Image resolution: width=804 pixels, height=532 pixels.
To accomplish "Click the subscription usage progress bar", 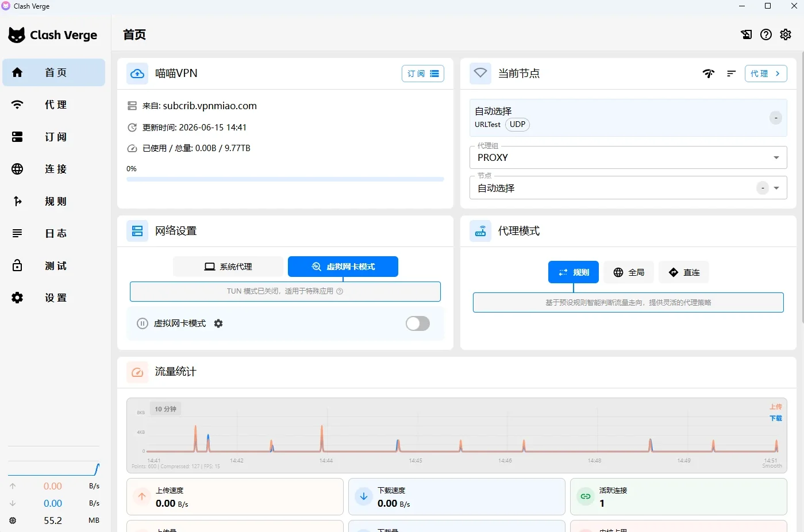I will click(x=285, y=179).
